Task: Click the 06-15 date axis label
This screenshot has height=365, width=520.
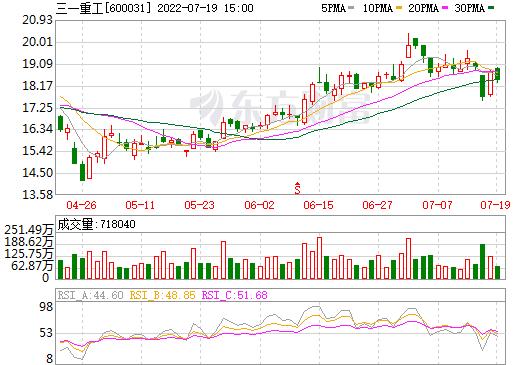Action: click(318, 205)
